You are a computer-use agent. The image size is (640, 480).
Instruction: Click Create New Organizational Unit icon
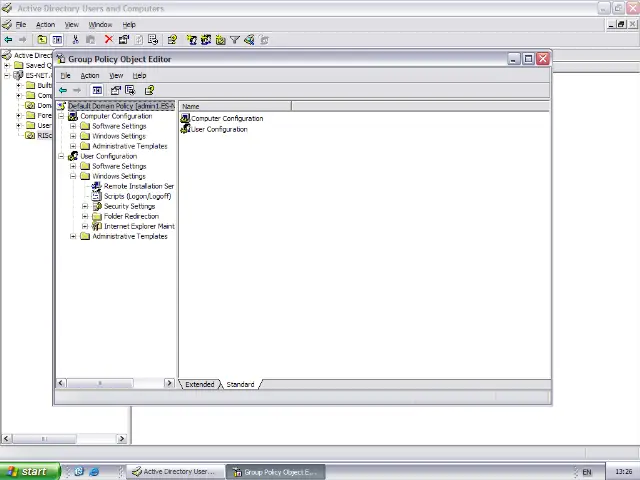(220, 40)
